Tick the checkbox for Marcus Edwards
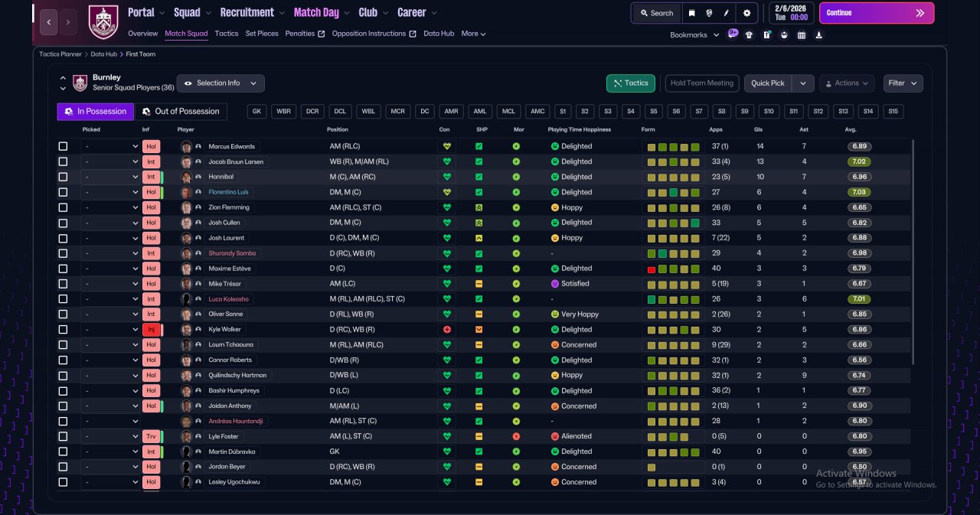The width and height of the screenshot is (980, 515). [x=63, y=146]
